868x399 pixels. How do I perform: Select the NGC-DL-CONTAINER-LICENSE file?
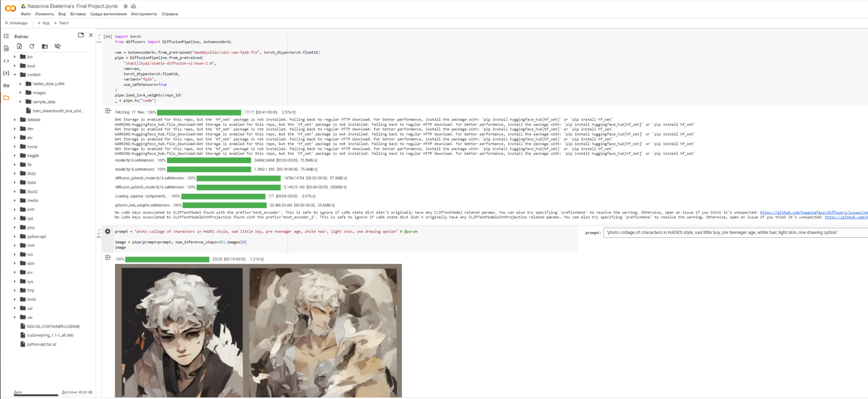pos(53,326)
